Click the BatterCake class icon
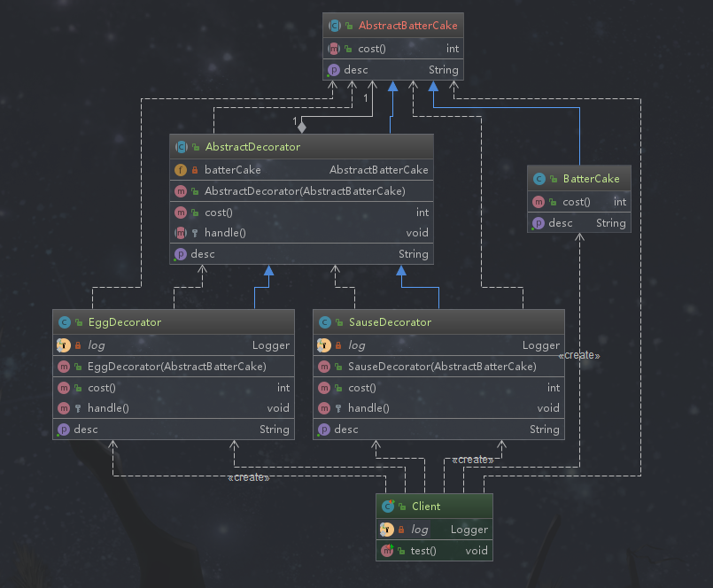 (x=539, y=179)
